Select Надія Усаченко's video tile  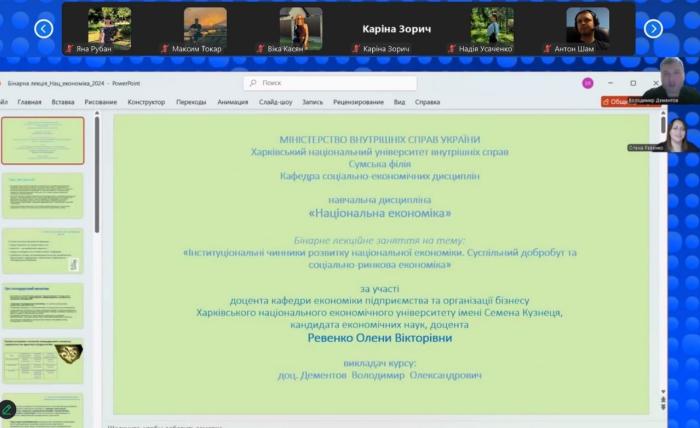coord(493,28)
